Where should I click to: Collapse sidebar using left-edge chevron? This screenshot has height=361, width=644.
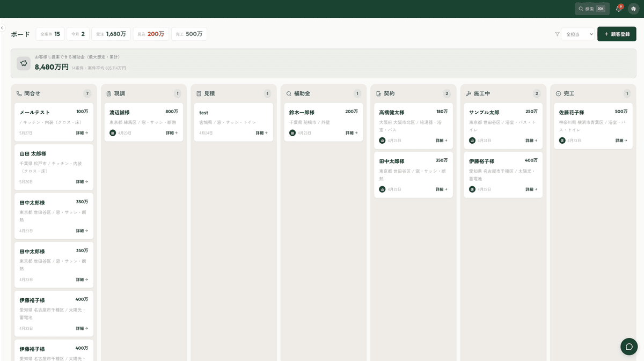2,27
